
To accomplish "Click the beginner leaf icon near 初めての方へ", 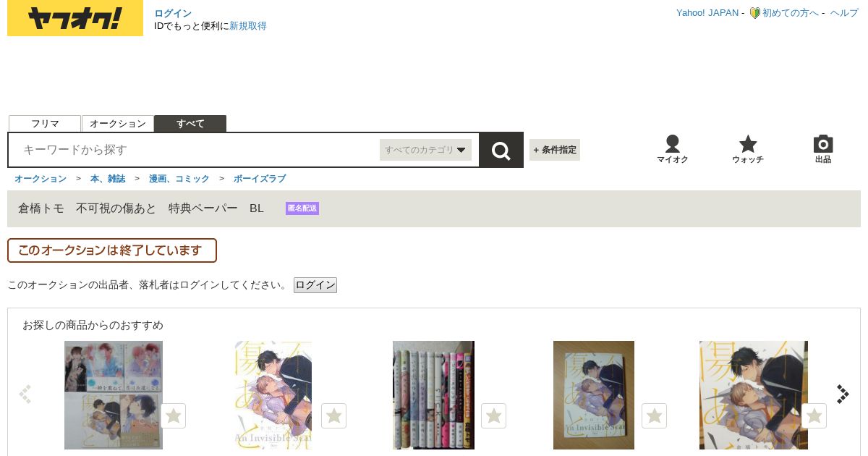I will (x=754, y=13).
